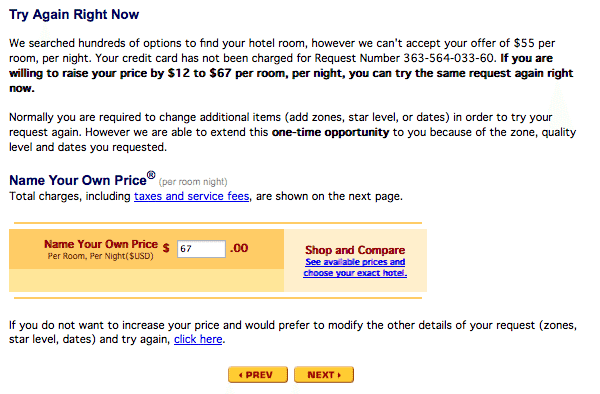
Task: Click the Shop and Compare heading
Action: pos(355,250)
